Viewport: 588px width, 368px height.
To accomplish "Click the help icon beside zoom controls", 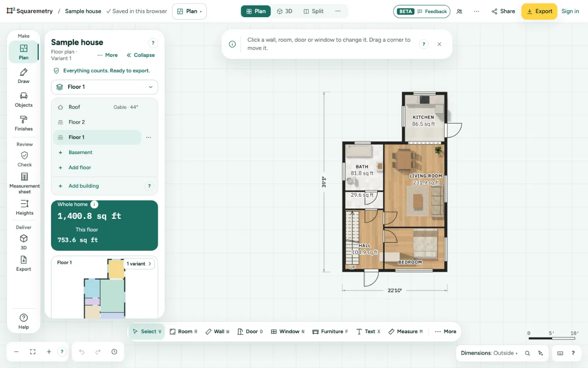I will (62, 352).
